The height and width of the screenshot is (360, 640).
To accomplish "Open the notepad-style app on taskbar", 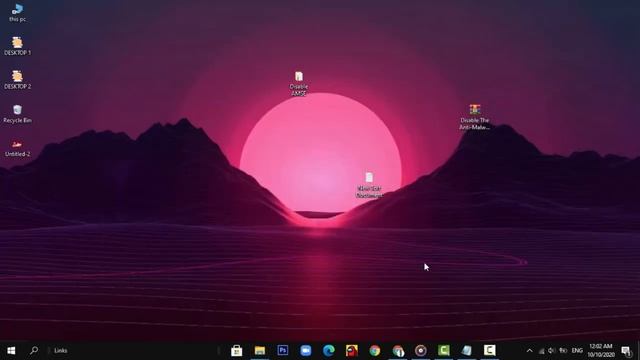I will (x=467, y=350).
